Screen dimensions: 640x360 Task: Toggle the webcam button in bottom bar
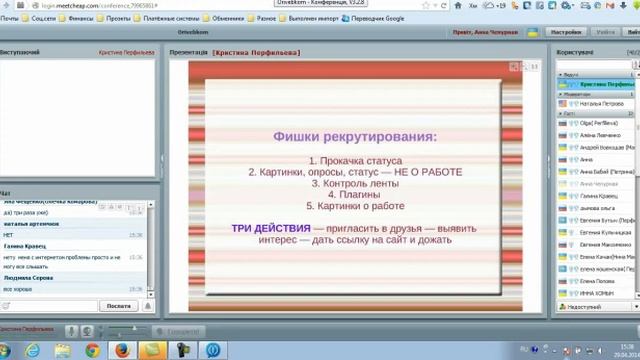click(87, 331)
